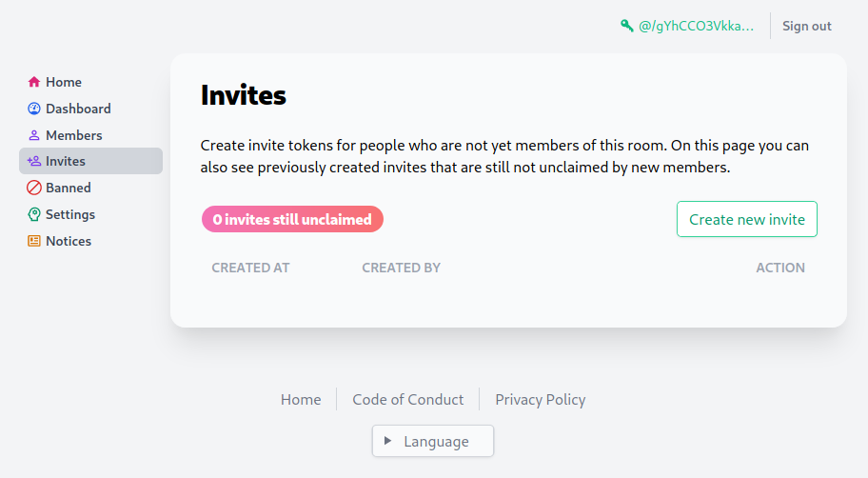Open the Language selector

coord(433,441)
